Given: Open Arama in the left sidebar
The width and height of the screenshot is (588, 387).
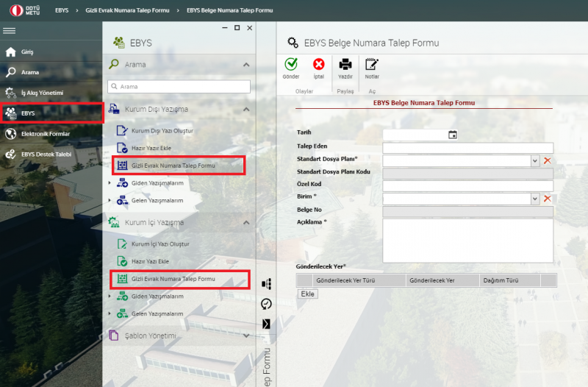Looking at the screenshot, I should point(51,72).
